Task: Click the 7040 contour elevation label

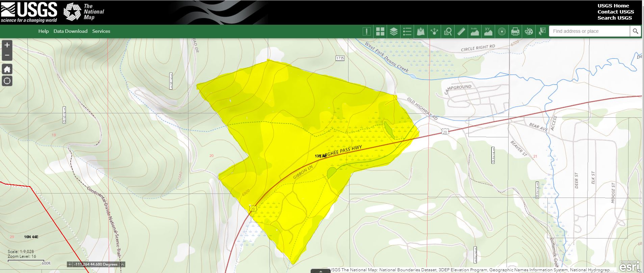Action: point(180,176)
